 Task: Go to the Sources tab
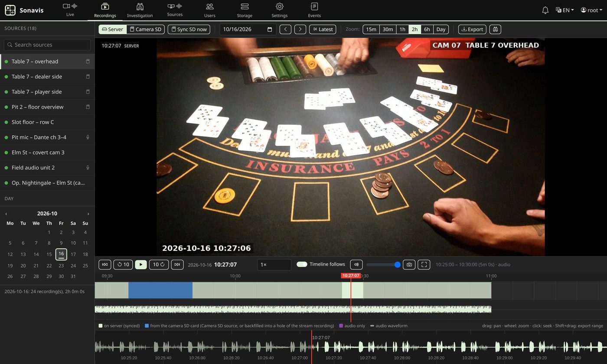(175, 10)
